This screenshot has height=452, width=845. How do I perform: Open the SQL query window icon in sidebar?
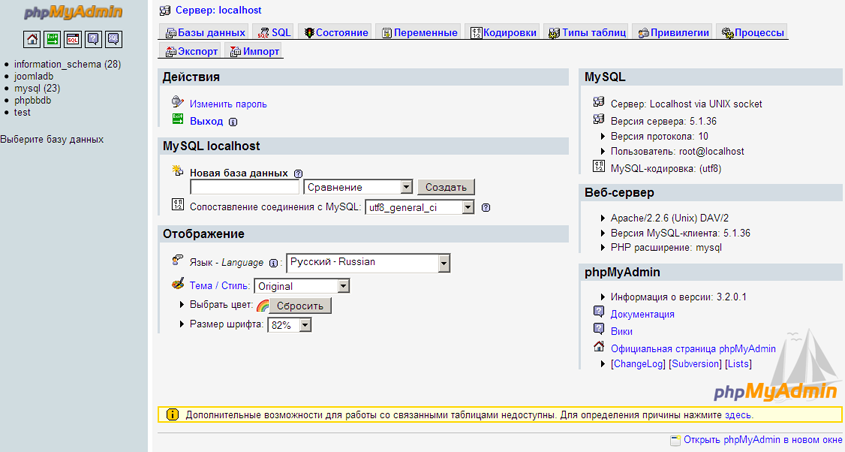[73, 39]
